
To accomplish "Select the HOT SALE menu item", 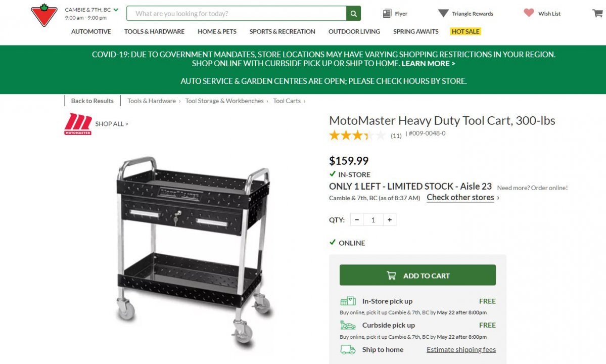I will 464,31.
